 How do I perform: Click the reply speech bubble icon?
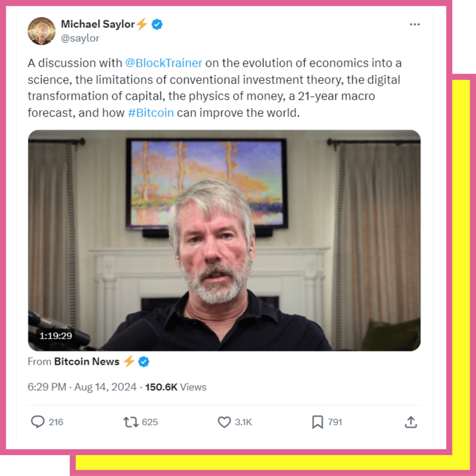tap(38, 422)
